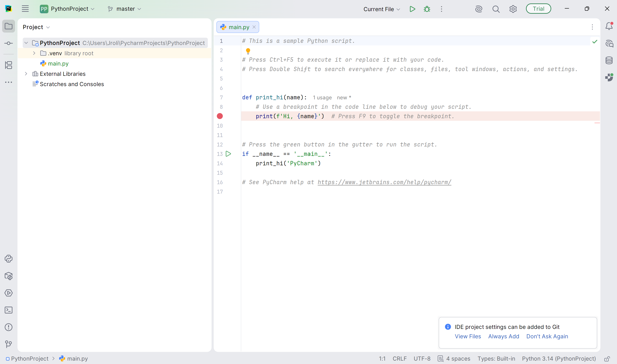The width and height of the screenshot is (617, 364).
Task: Toggle read-only lock in status bar
Action: pyautogui.click(x=607, y=359)
